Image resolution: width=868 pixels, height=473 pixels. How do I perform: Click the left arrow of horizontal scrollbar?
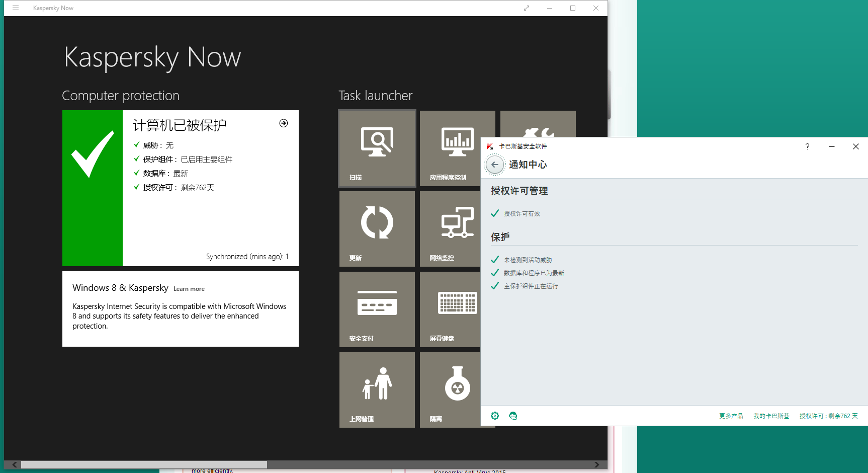(x=15, y=464)
